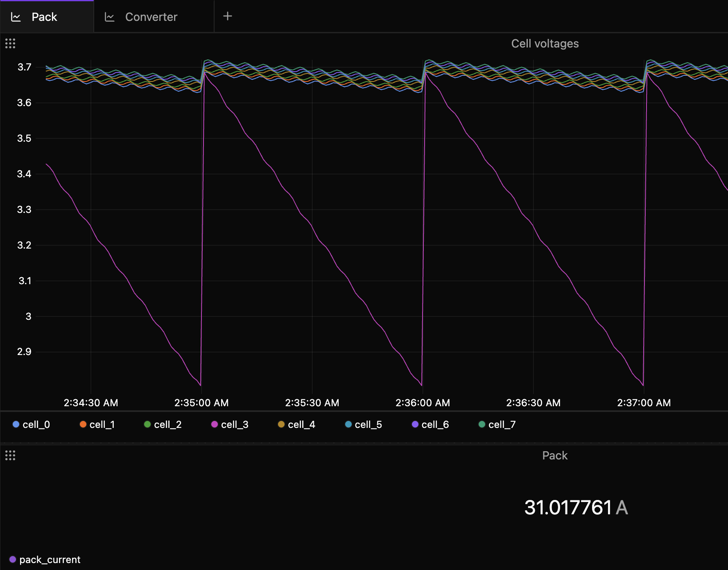
Task: Click the 2:36:30 AM time axis label
Action: (x=534, y=403)
